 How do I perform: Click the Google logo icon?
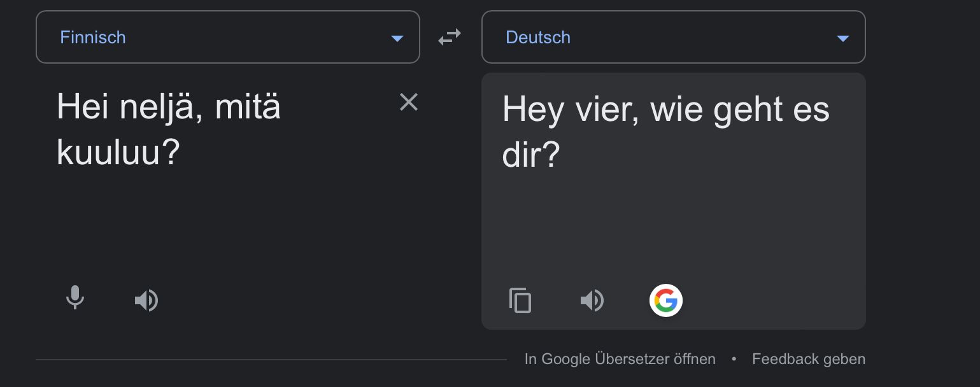[x=665, y=300]
